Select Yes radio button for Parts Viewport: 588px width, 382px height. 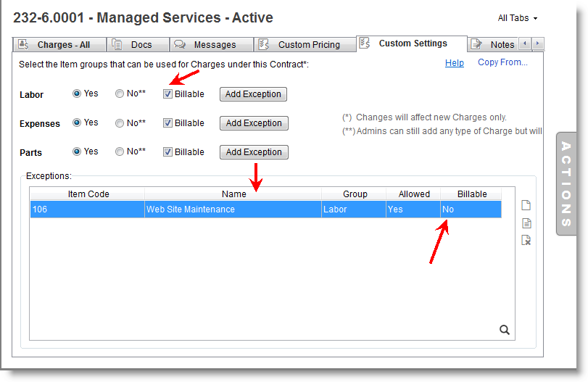coord(76,152)
